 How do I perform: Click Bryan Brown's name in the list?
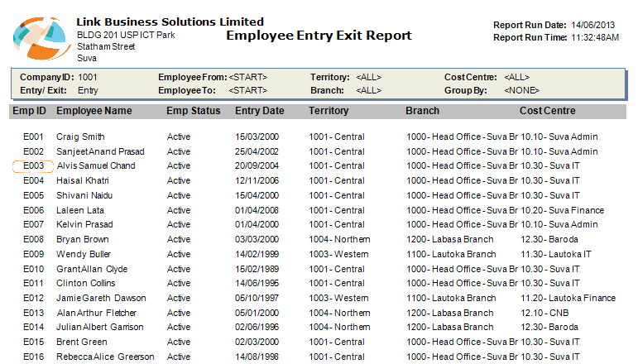[82, 239]
